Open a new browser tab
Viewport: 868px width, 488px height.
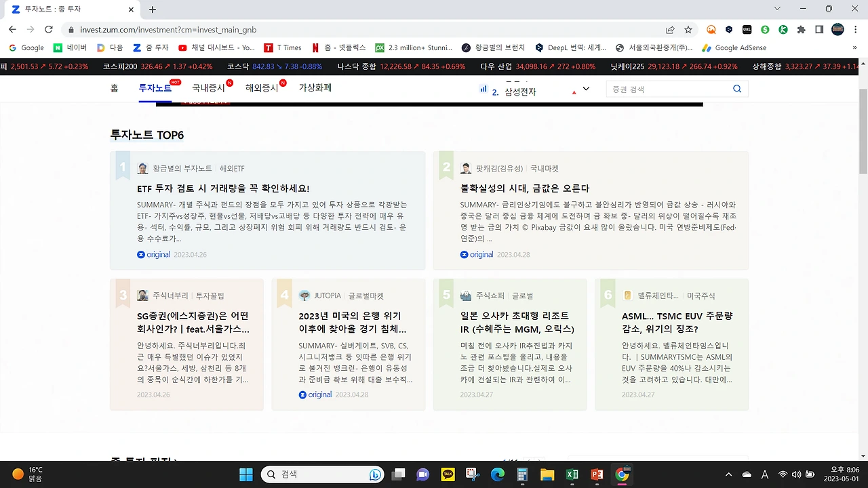tap(153, 9)
